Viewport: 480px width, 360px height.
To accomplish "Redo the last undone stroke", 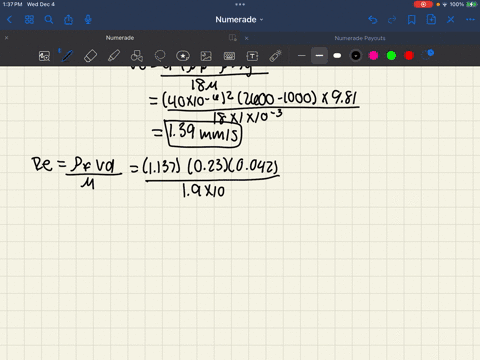I will pyautogui.click(x=392, y=20).
